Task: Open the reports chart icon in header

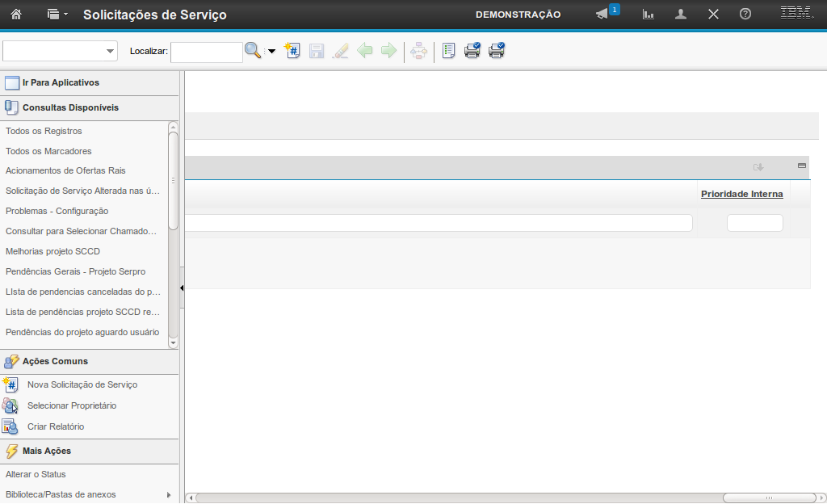Action: (648, 15)
